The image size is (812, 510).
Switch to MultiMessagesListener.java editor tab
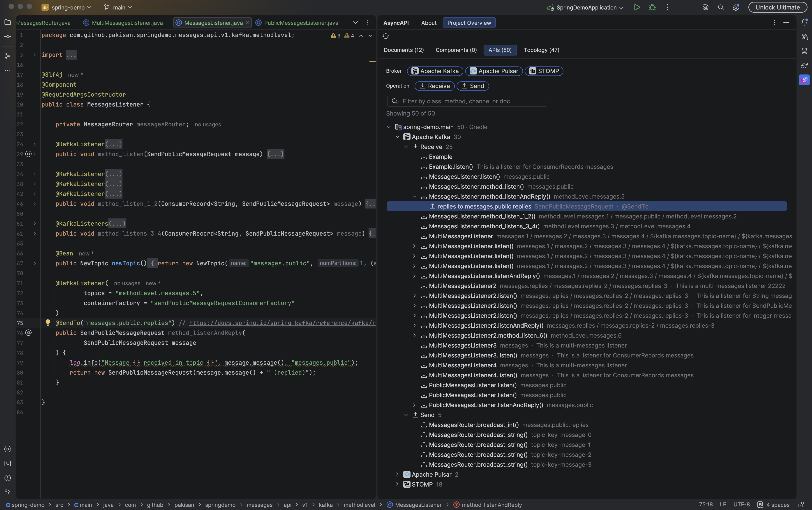coord(123,23)
